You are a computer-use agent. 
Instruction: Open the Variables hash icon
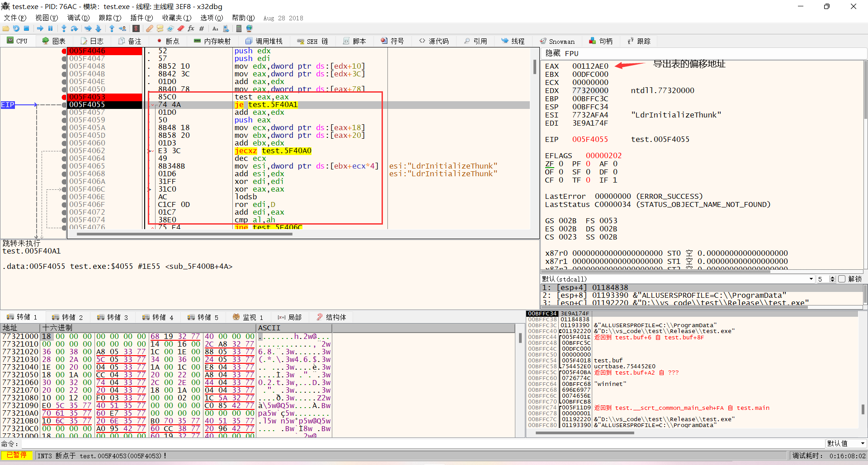(x=202, y=28)
